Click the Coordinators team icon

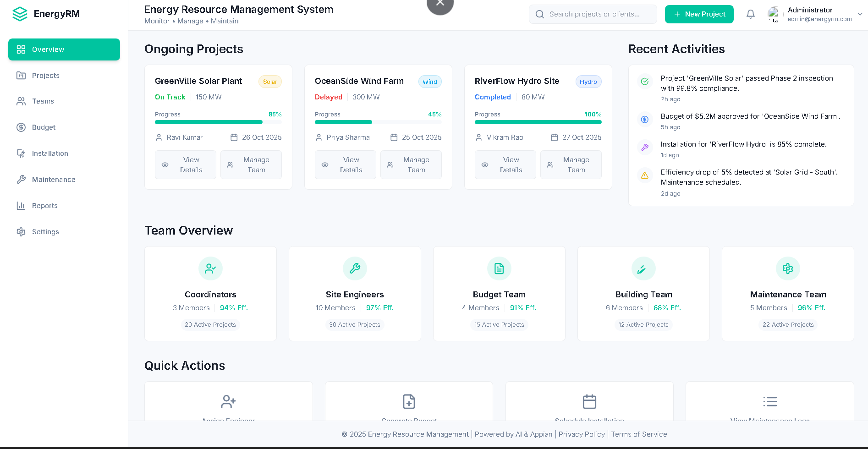(x=210, y=268)
